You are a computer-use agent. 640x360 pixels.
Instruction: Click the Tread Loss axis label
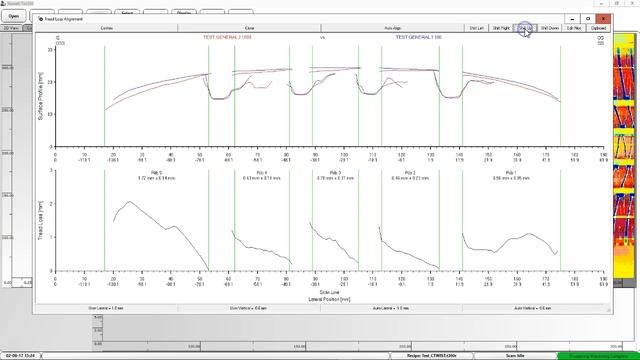click(40, 220)
